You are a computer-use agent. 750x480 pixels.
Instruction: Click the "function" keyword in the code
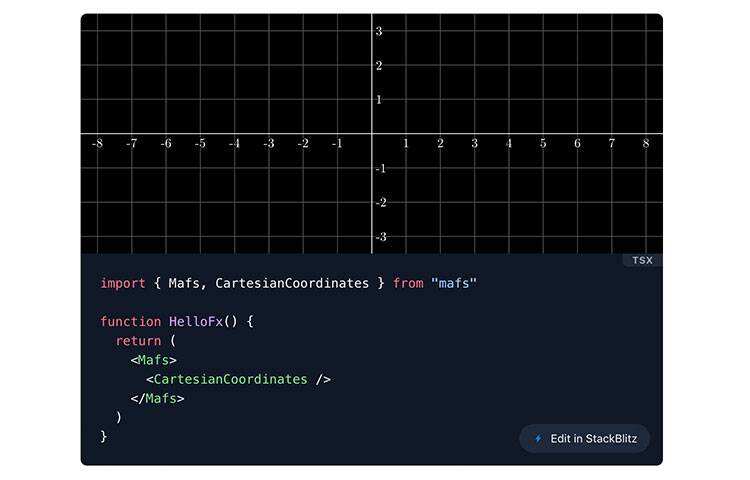point(130,321)
